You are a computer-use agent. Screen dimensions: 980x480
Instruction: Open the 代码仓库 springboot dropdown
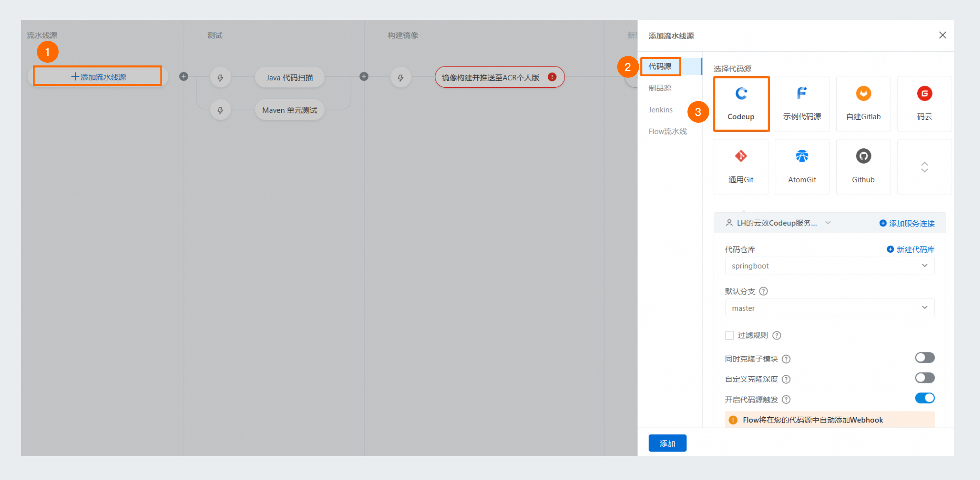pos(829,266)
